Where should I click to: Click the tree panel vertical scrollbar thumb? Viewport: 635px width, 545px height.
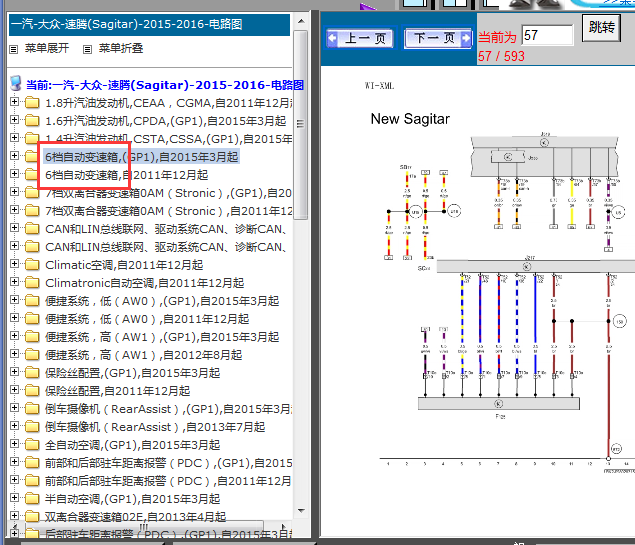click(300, 125)
